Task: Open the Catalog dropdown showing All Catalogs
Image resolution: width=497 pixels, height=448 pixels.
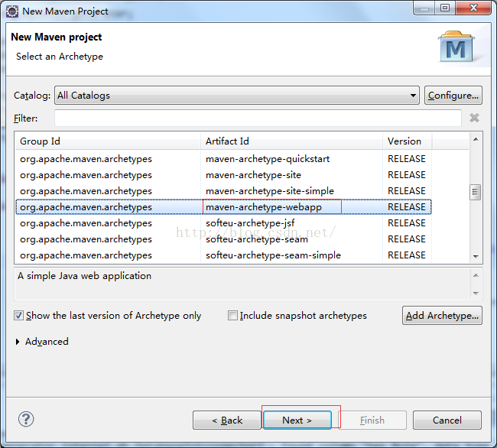Action: coord(237,96)
